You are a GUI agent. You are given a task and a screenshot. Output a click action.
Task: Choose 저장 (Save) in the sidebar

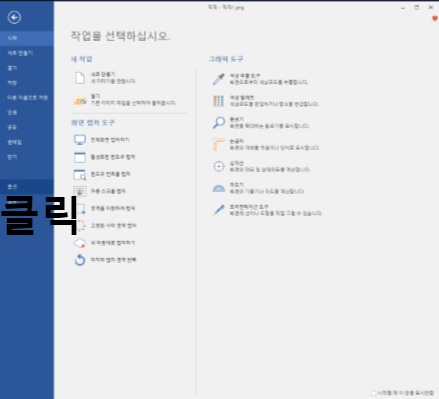pos(27,83)
